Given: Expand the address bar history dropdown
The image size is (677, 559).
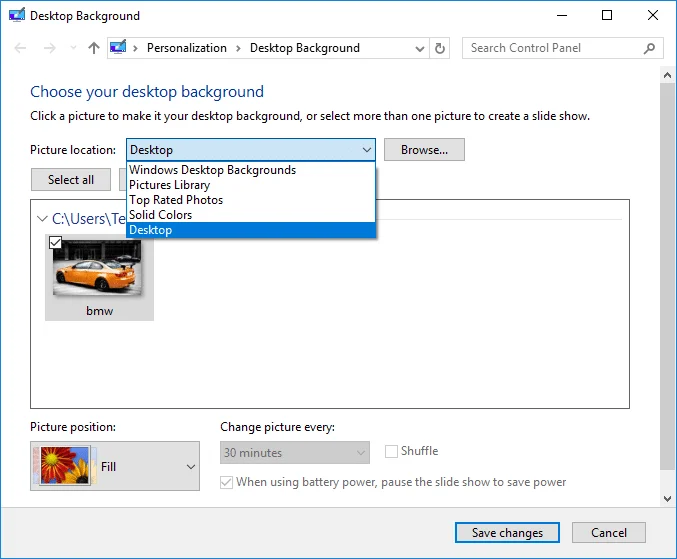Looking at the screenshot, I should 419,48.
